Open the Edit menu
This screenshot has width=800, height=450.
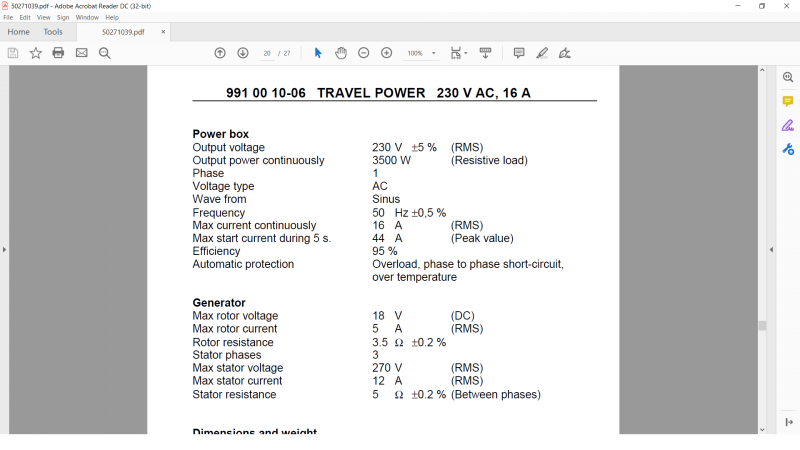point(25,17)
